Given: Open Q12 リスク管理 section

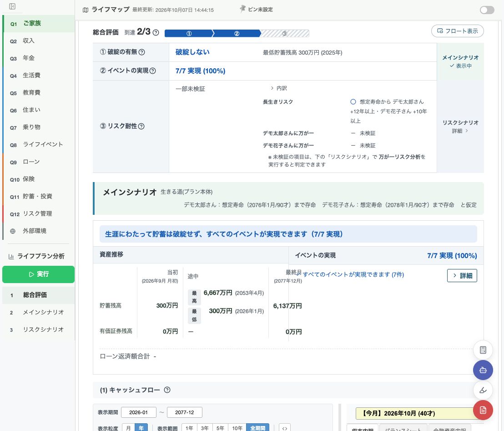Looking at the screenshot, I should pyautogui.click(x=39, y=213).
